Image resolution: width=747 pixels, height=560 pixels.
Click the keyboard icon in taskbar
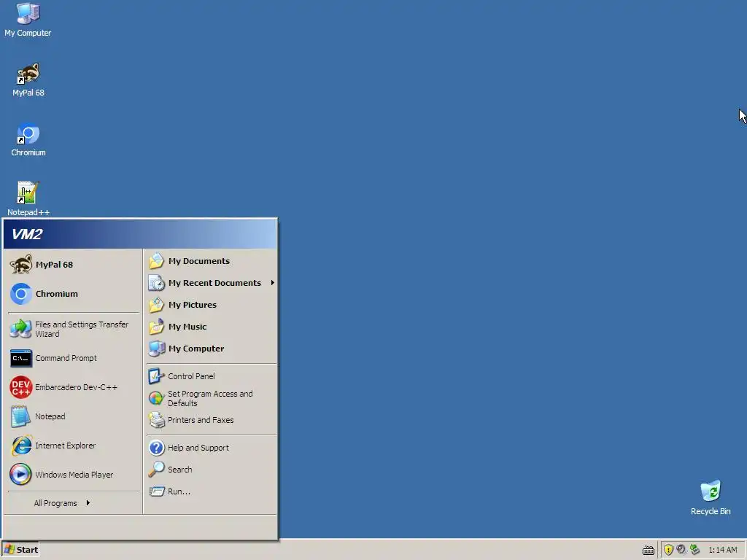(648, 550)
